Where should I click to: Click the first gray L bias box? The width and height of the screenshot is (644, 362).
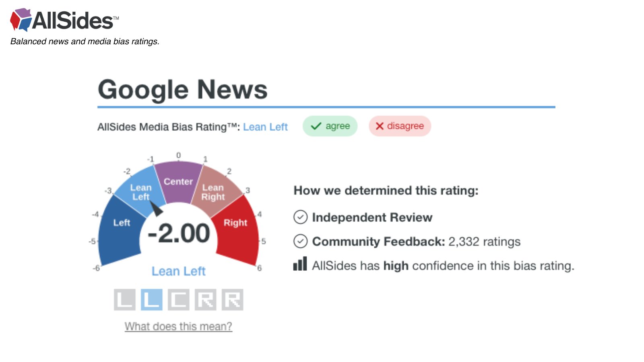tap(124, 300)
